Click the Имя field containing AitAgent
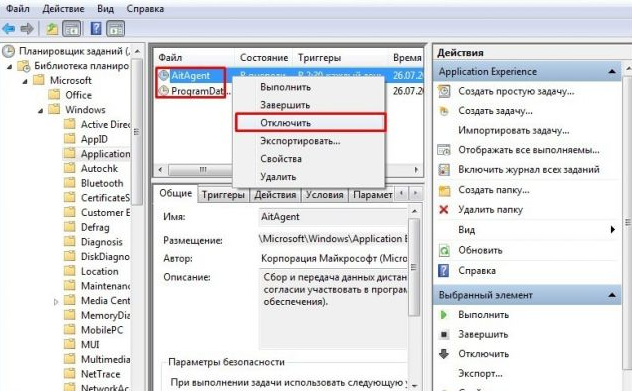The image size is (632, 391). 333,217
